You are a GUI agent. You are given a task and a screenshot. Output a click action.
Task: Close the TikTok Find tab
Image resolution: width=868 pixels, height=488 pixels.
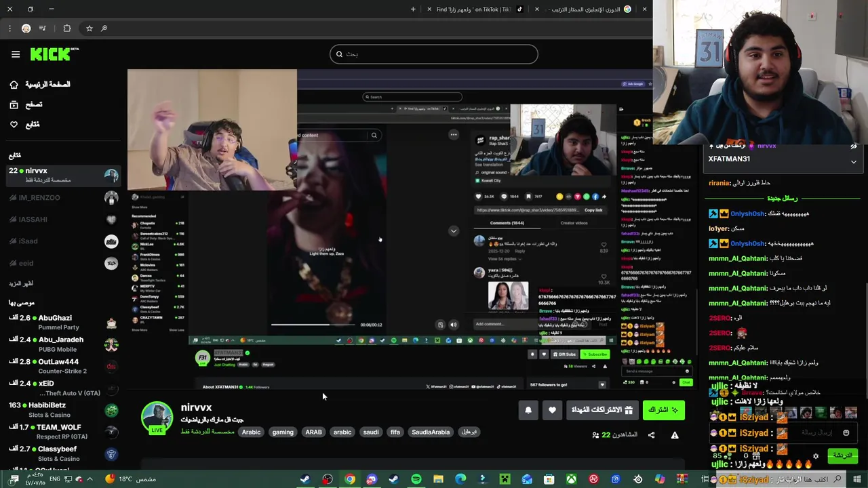[x=429, y=9]
